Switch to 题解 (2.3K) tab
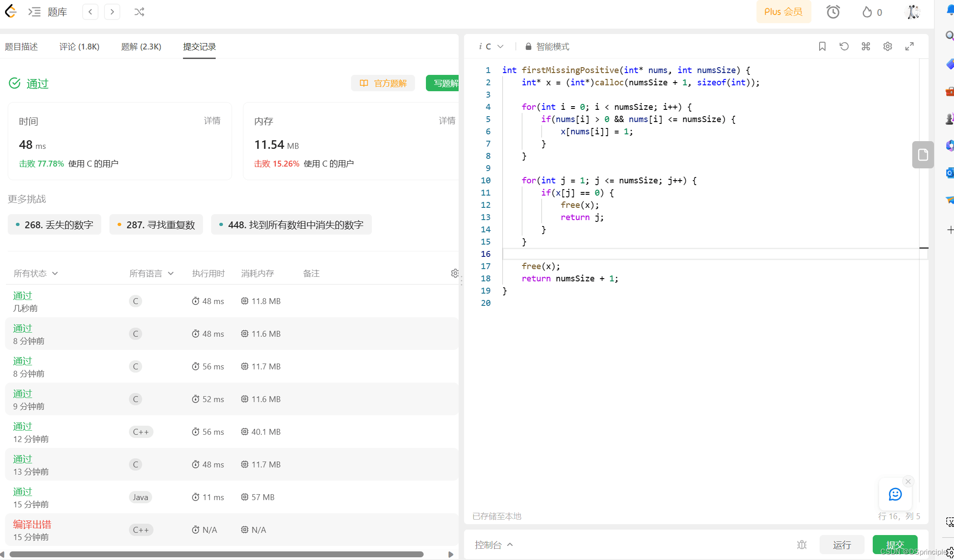 click(141, 47)
